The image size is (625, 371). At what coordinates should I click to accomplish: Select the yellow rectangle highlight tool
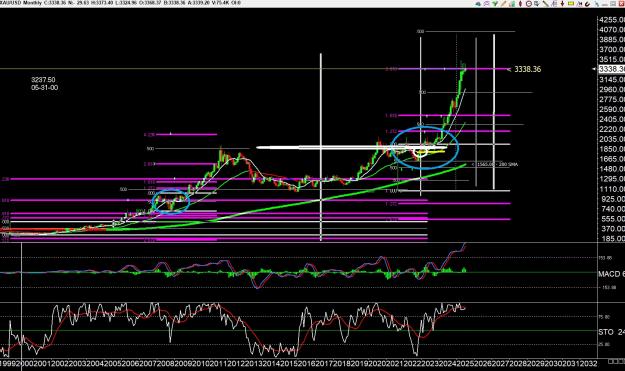pyautogui.click(x=571, y=3)
